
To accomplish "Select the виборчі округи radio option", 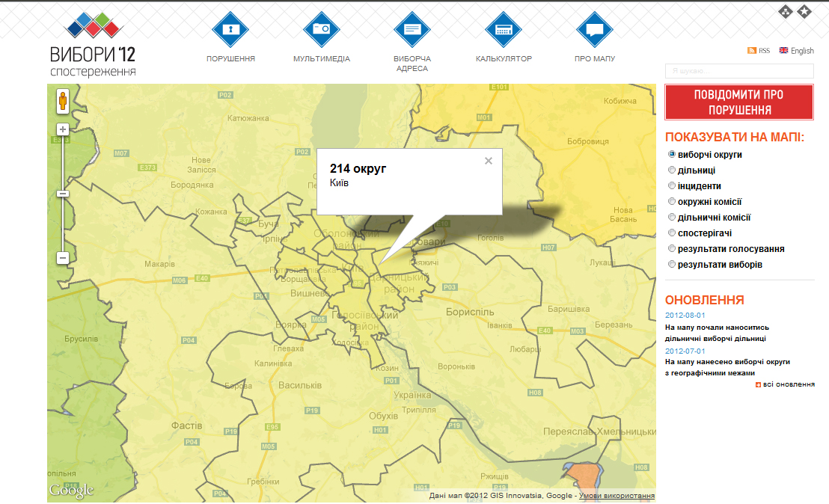I will [x=672, y=154].
